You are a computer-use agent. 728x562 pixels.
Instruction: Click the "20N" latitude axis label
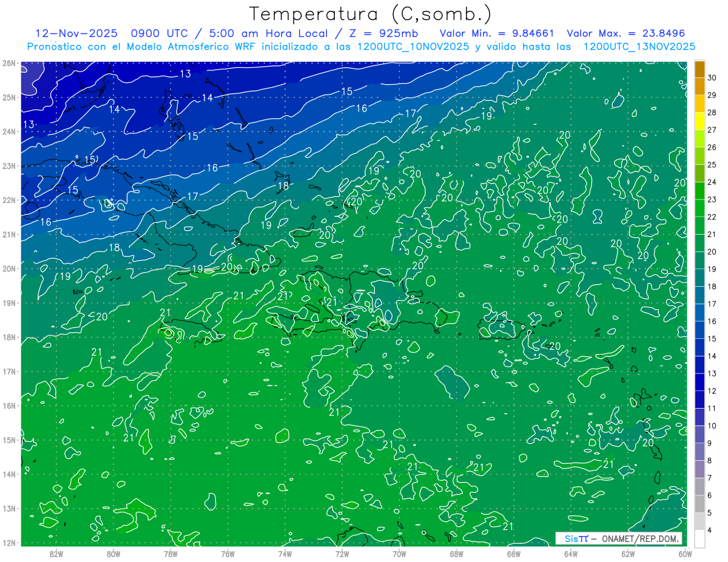pos(9,269)
